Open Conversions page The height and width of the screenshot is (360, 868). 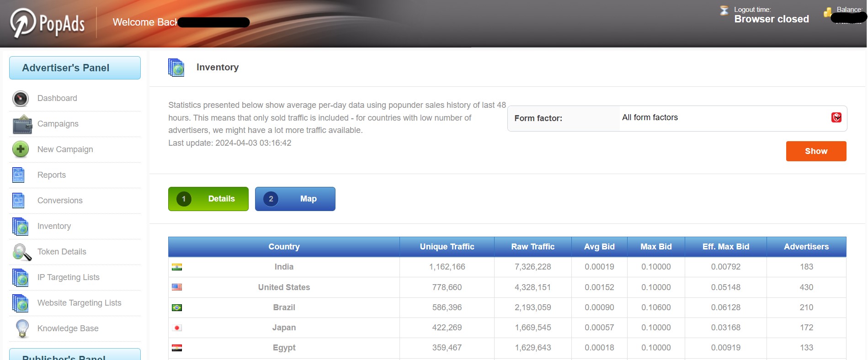click(x=60, y=201)
